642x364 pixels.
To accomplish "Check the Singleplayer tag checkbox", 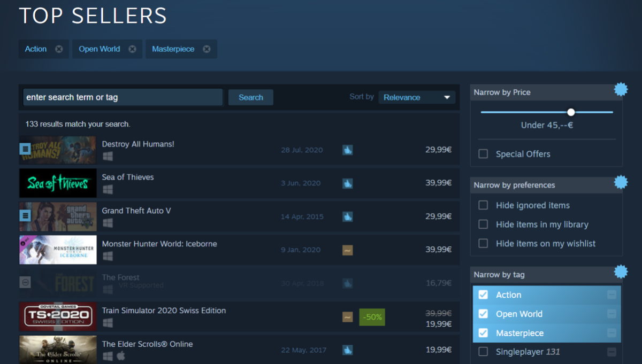I will tap(483, 352).
